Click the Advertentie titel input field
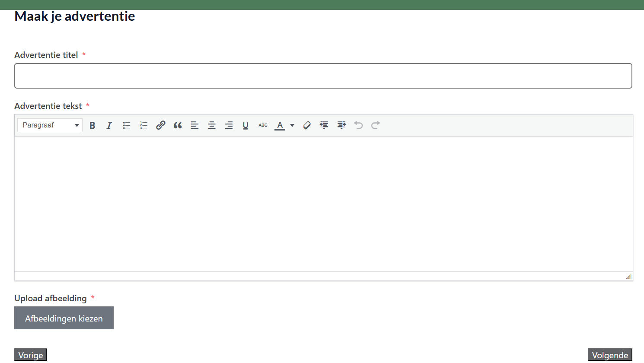Viewport: 644px width, 363px height. [323, 76]
